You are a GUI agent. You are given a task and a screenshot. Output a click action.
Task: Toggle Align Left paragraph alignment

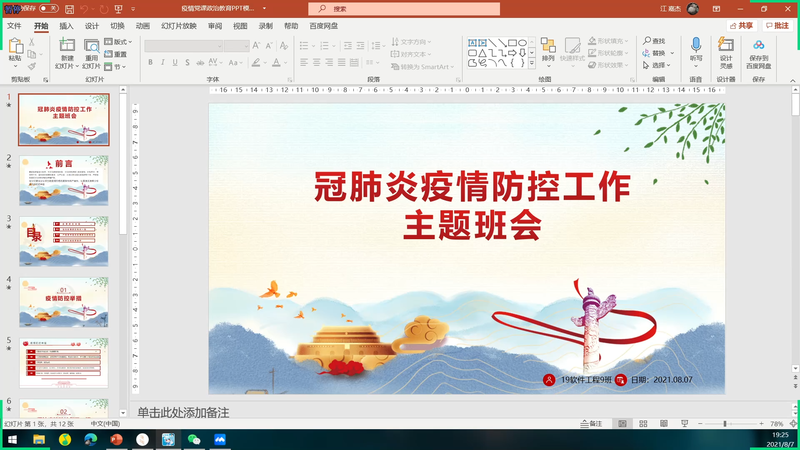pyautogui.click(x=304, y=62)
